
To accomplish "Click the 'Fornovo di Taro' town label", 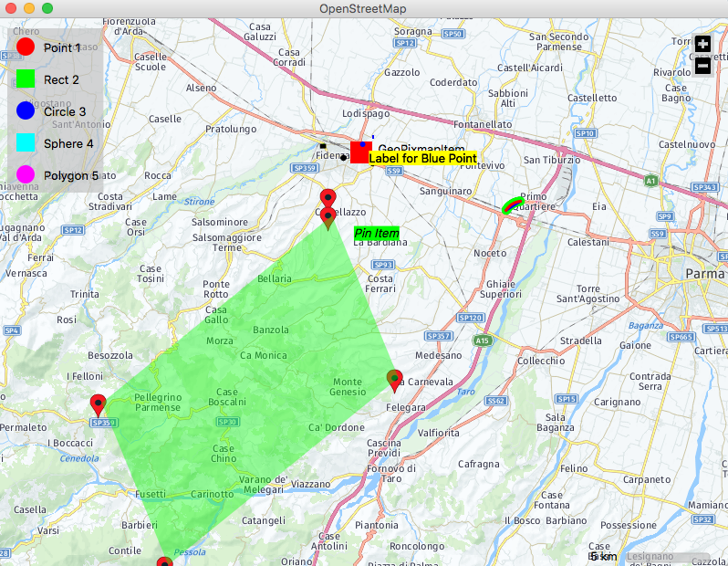I will point(391,474).
